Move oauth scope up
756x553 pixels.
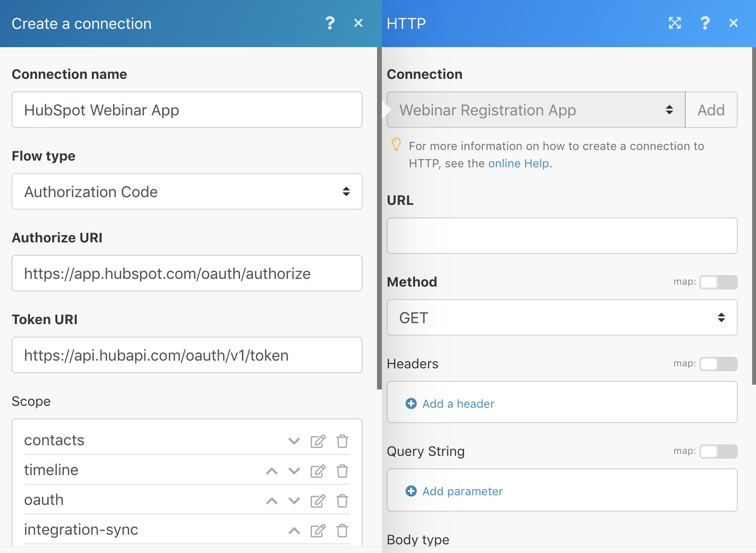click(x=272, y=501)
